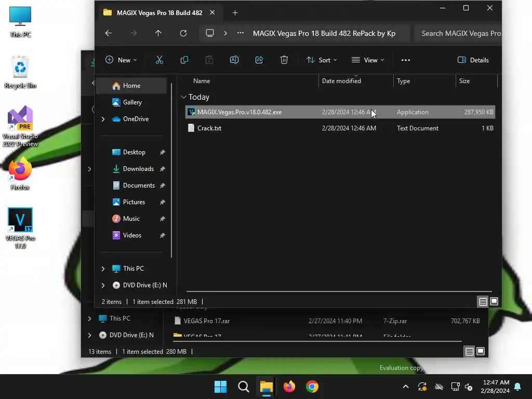
Task: Launch Visual Studio 2022 Preview shortcut
Action: point(20,126)
